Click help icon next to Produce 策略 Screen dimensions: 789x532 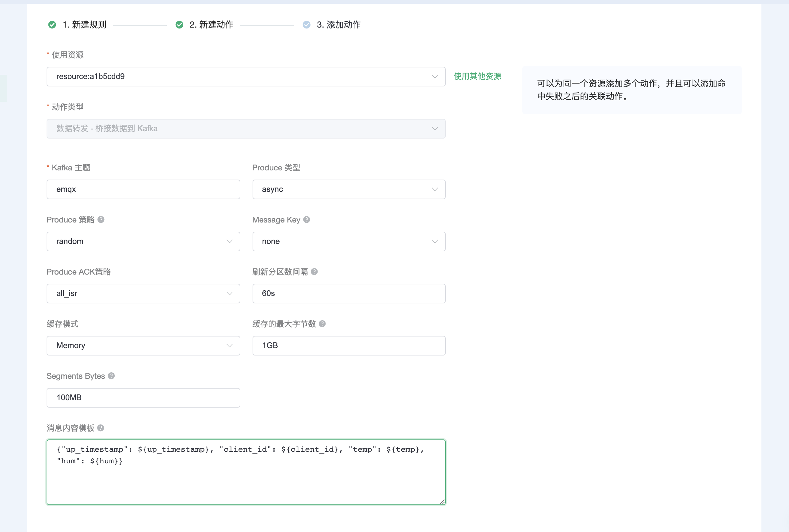tap(101, 219)
